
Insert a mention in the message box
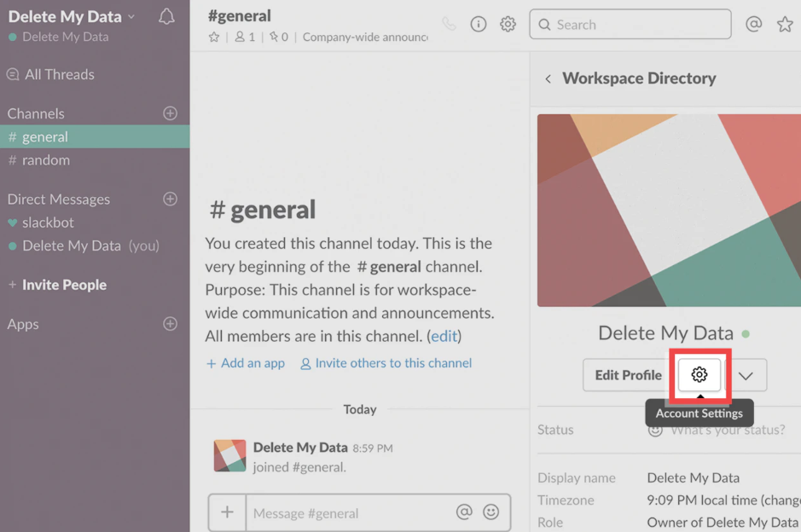point(464,512)
